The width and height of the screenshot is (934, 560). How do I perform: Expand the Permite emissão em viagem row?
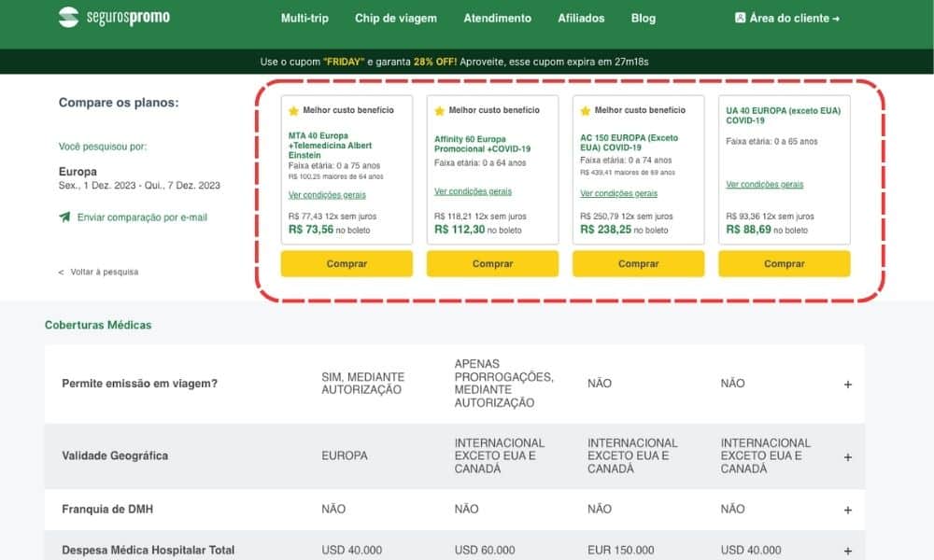coord(848,385)
